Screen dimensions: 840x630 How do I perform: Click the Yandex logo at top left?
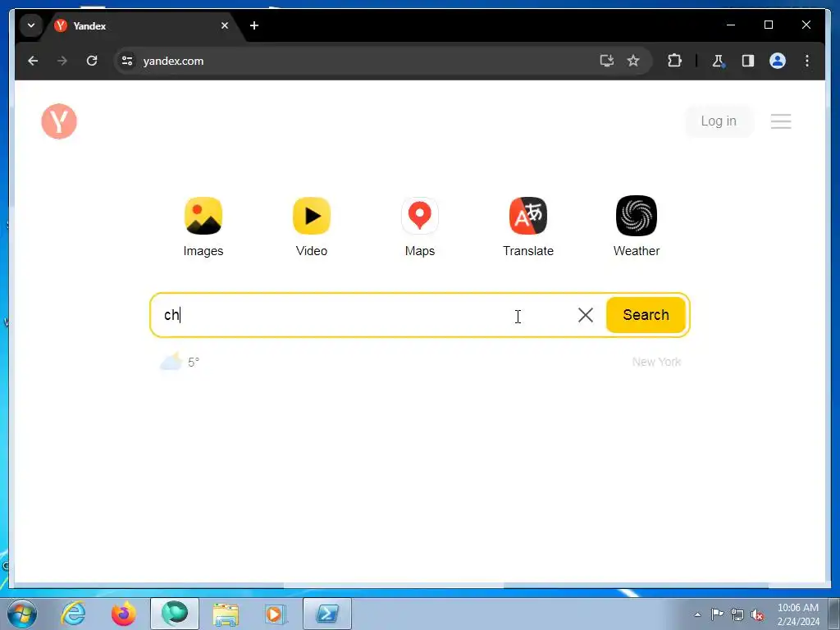coord(59,121)
